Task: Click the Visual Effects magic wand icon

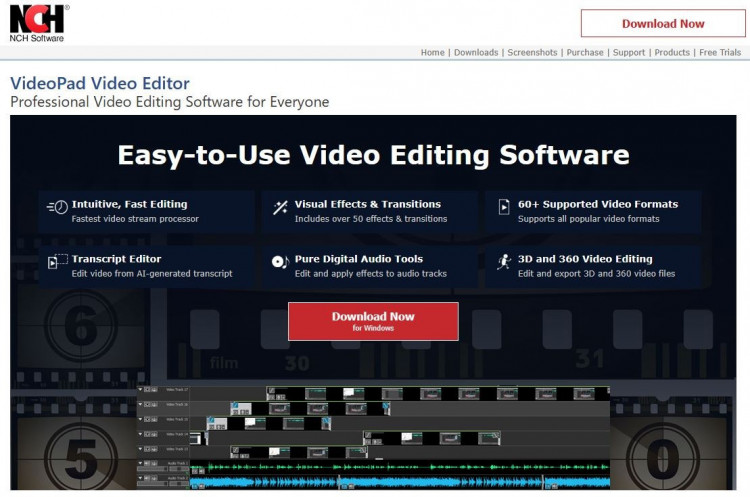Action: 280,208
